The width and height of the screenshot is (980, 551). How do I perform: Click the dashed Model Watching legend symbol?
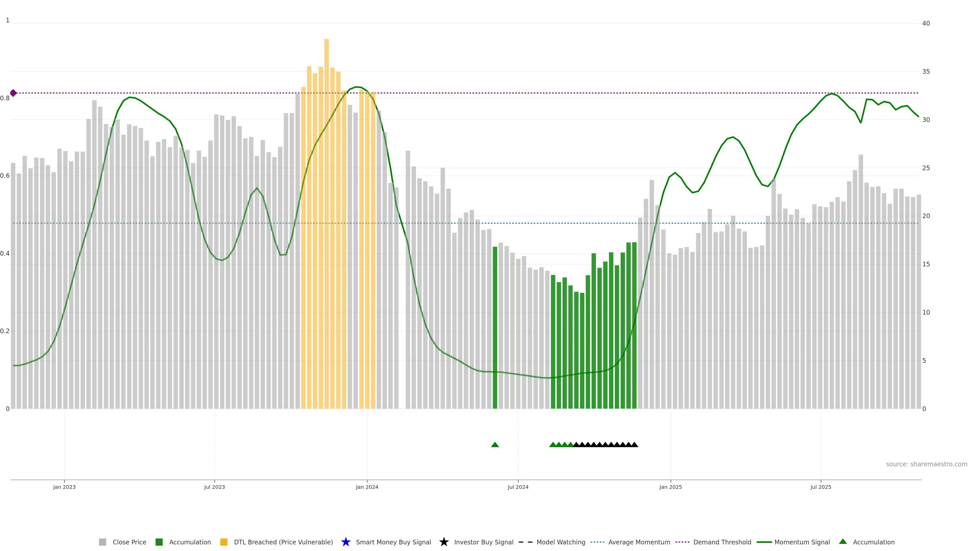click(525, 542)
